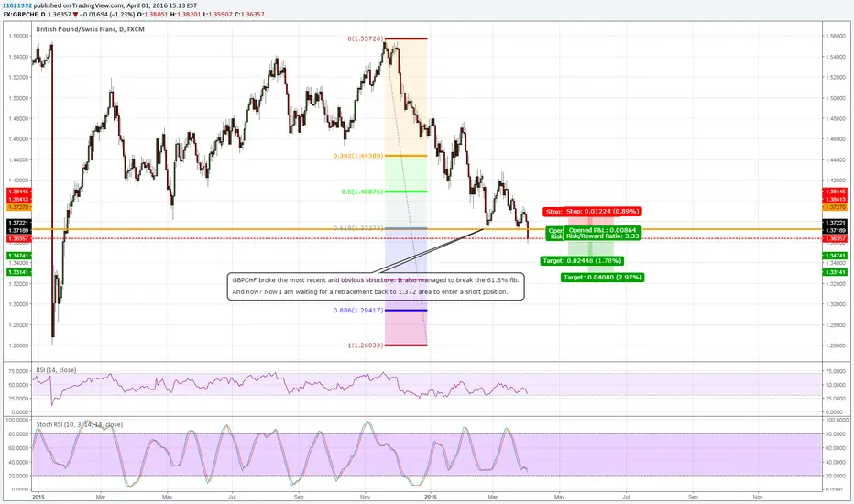
Task: Click the GBPCHF broke structure annotation text box
Action: (x=376, y=287)
